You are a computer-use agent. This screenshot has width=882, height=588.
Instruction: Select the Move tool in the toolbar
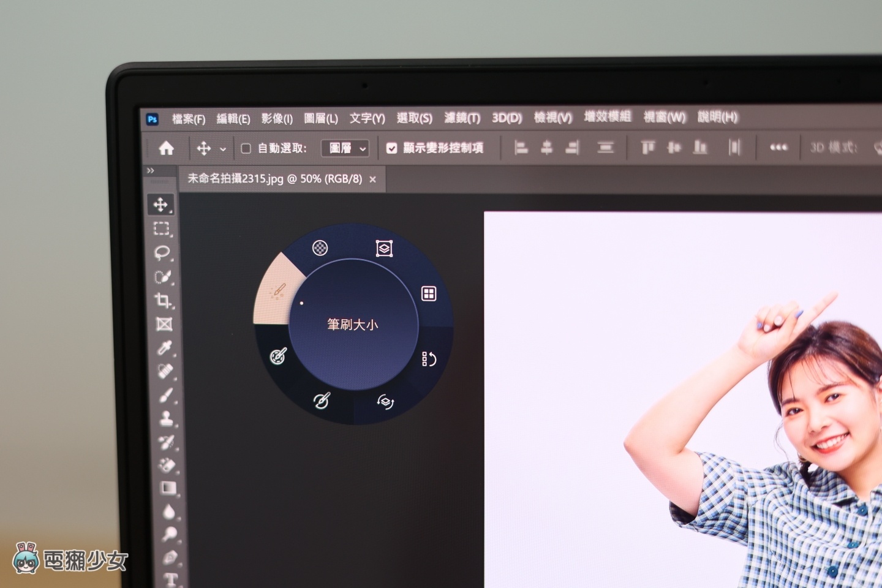click(x=162, y=205)
